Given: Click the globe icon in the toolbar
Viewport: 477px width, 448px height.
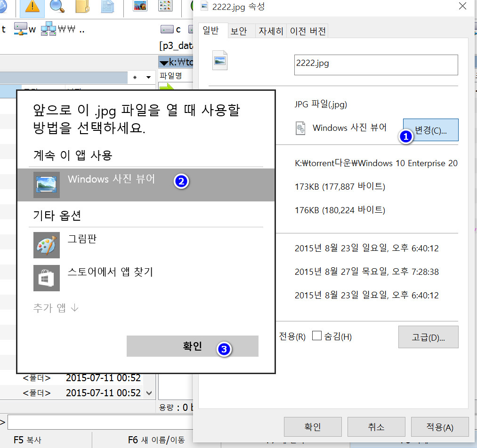Looking at the screenshot, I should (x=3, y=6).
